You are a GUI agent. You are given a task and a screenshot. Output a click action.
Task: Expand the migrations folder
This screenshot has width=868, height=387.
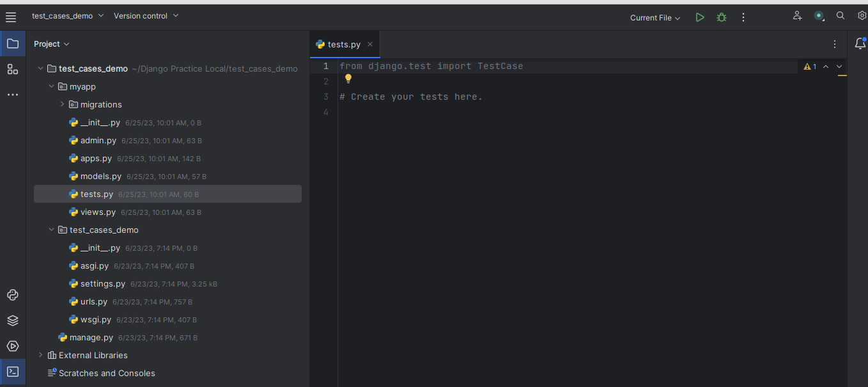point(61,104)
